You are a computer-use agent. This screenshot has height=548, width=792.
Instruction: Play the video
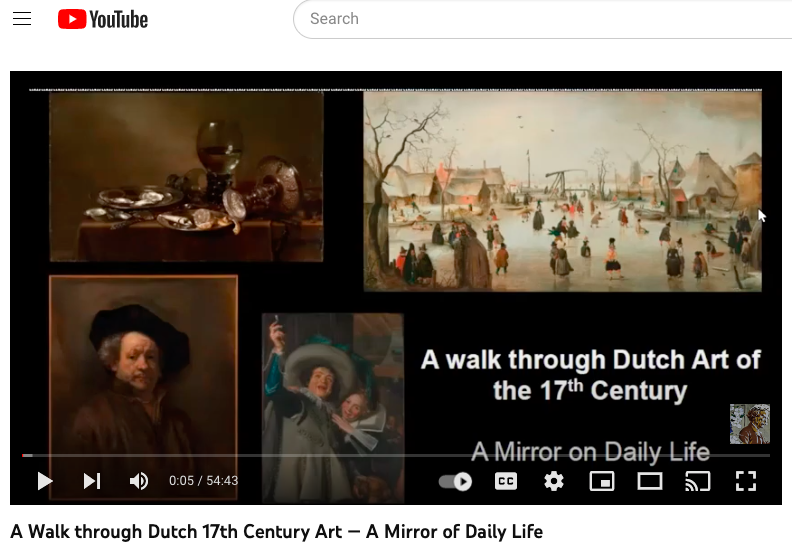tap(45, 481)
